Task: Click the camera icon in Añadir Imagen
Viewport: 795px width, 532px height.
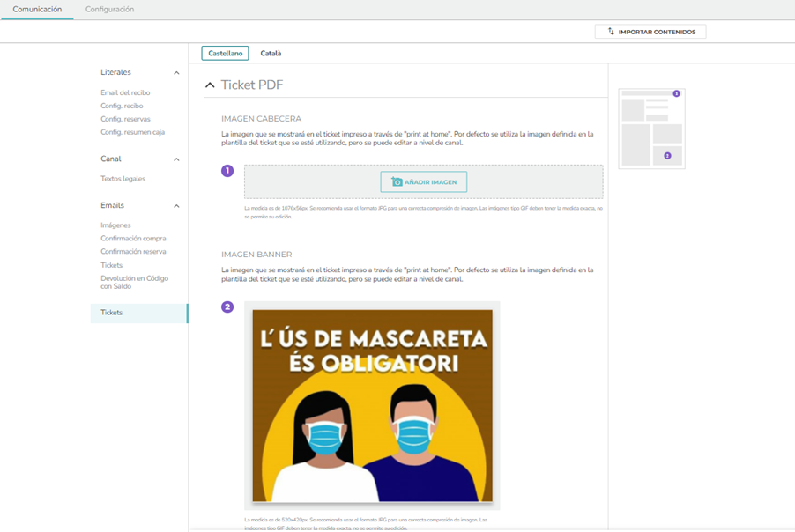Action: pos(397,182)
